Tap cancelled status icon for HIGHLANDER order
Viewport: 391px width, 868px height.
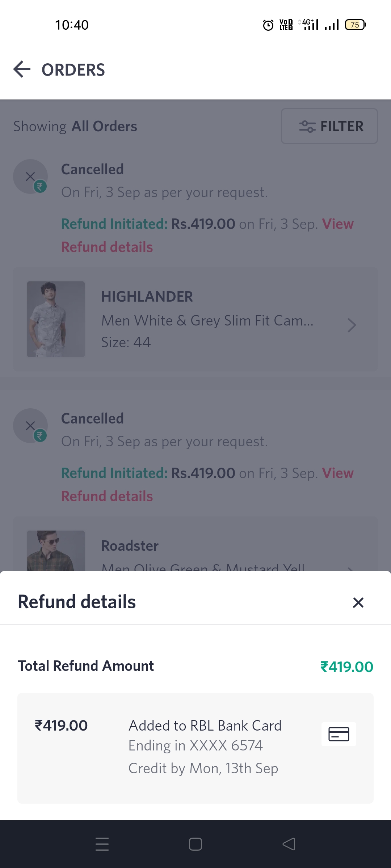click(30, 177)
